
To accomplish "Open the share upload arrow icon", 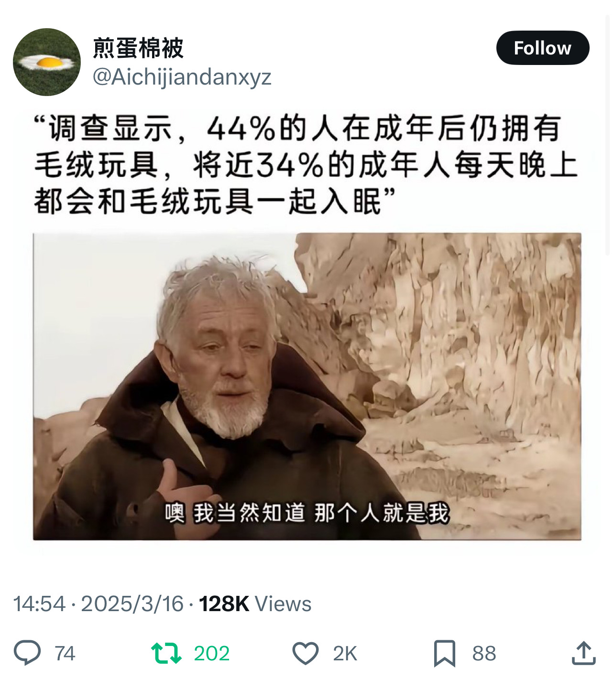I will 584,653.
